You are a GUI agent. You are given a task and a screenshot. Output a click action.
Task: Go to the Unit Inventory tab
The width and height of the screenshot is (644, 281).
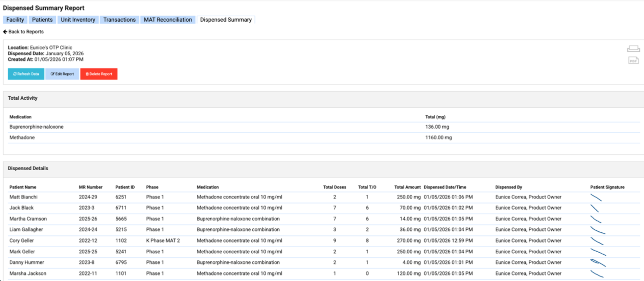(x=78, y=20)
